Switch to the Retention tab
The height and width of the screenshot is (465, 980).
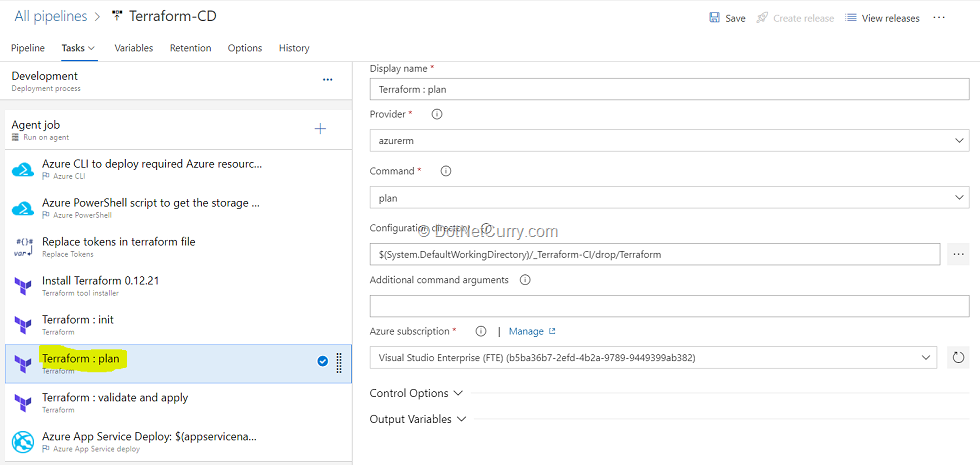191,48
